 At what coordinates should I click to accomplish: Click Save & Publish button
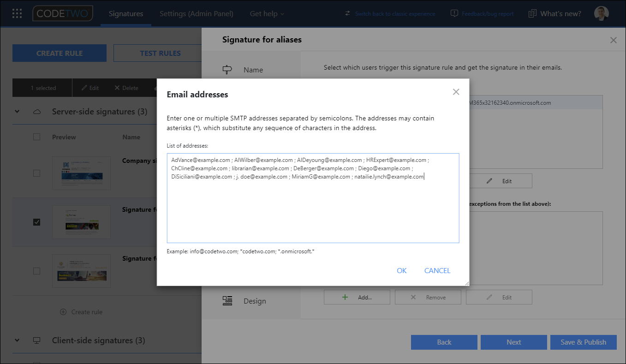click(x=584, y=342)
